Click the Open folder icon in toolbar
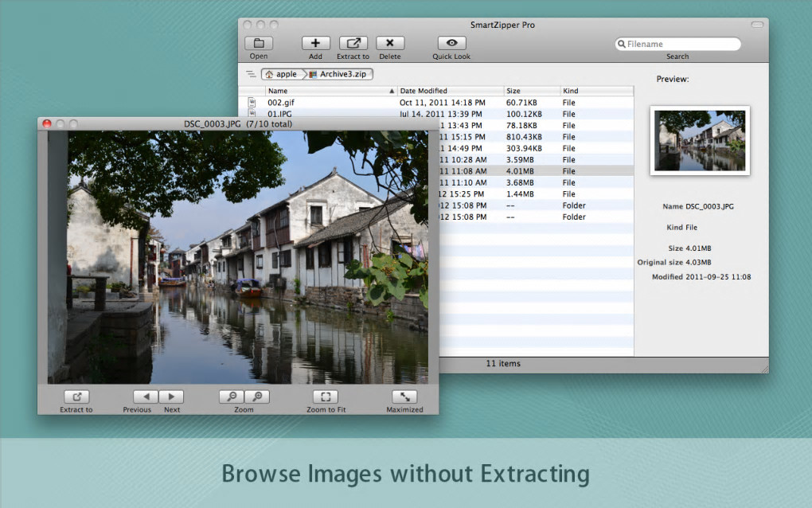 click(259, 44)
